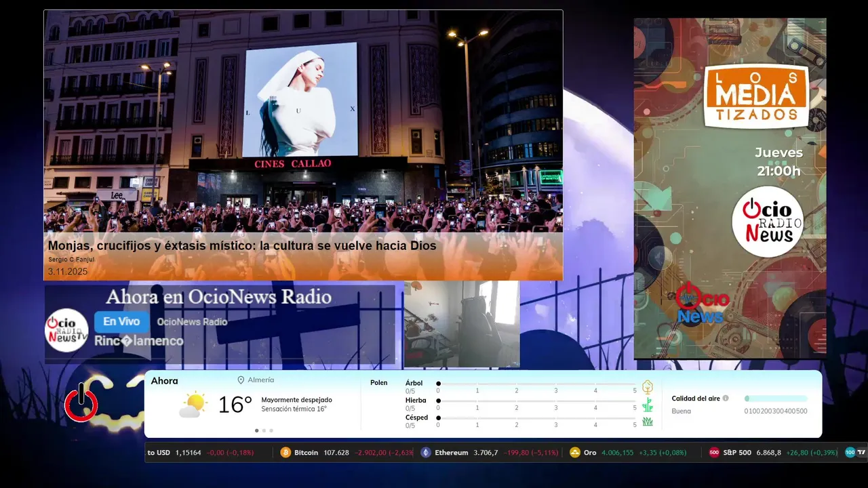The width and height of the screenshot is (868, 488).
Task: Click the 16° temperature reading
Action: click(235, 405)
